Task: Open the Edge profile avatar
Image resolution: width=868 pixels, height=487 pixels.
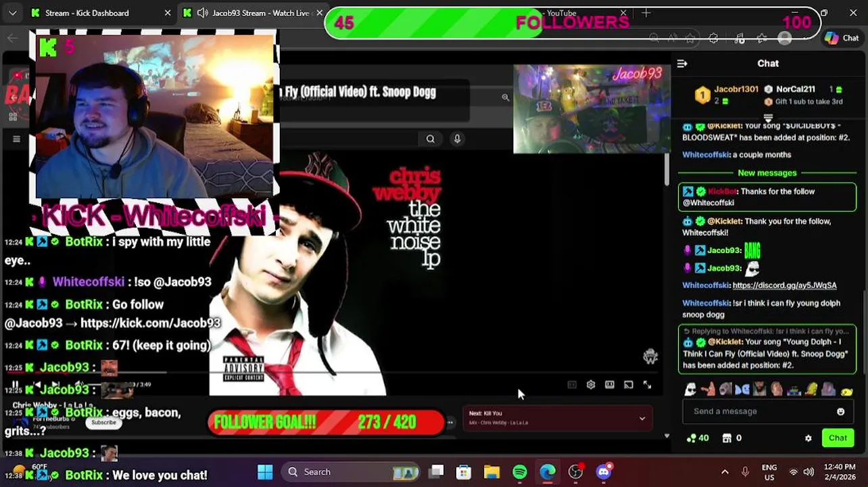Action: point(785,39)
